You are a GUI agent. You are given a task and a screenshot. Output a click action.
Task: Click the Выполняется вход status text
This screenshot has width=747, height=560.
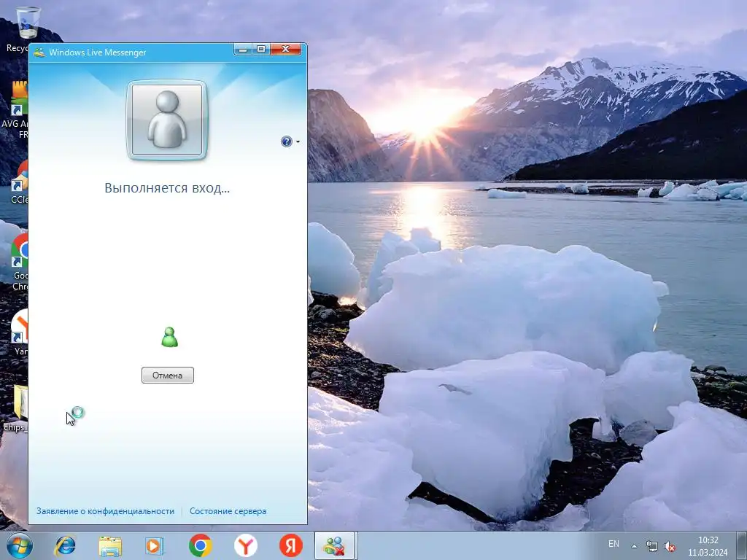[x=167, y=187]
